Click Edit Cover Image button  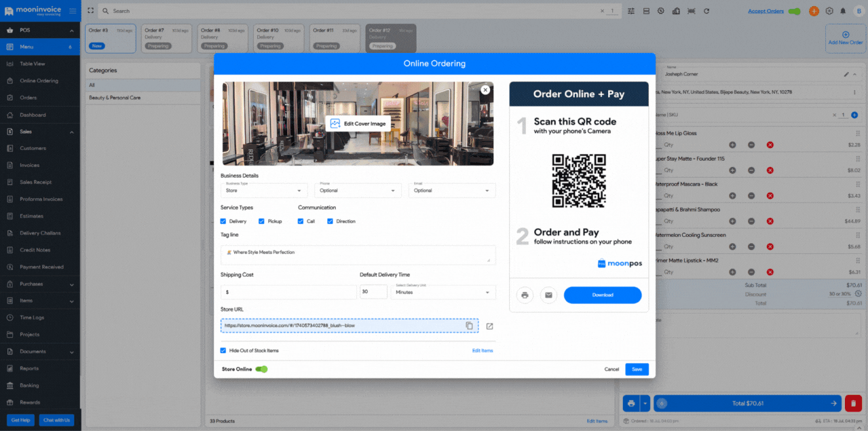tap(358, 124)
